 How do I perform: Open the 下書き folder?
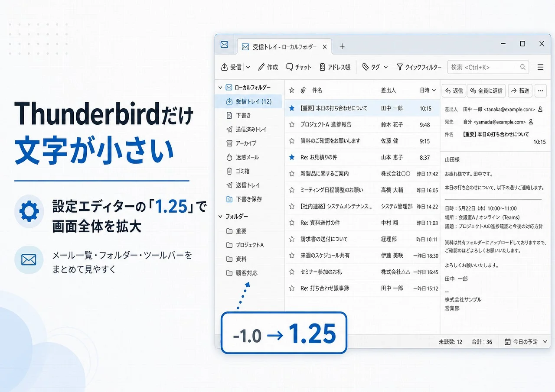pos(239,116)
